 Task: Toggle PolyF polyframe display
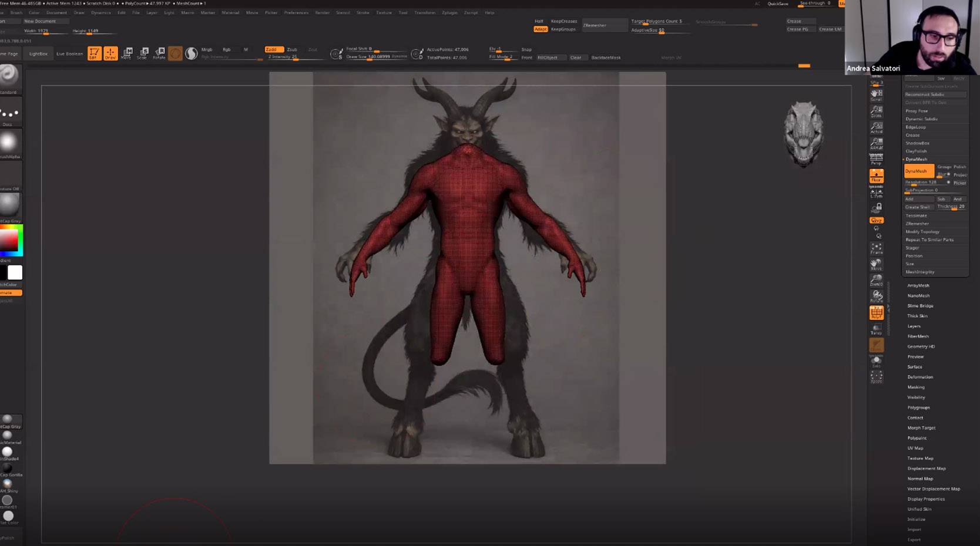876,313
